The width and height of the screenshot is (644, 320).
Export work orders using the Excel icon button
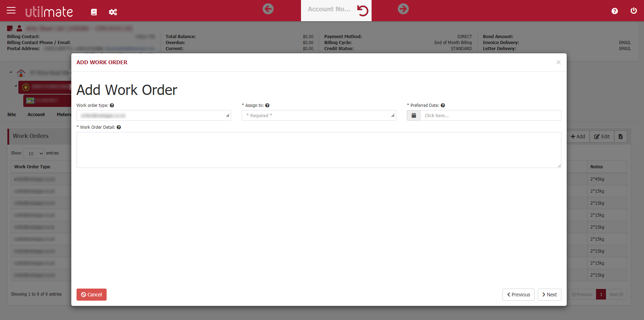coord(620,137)
